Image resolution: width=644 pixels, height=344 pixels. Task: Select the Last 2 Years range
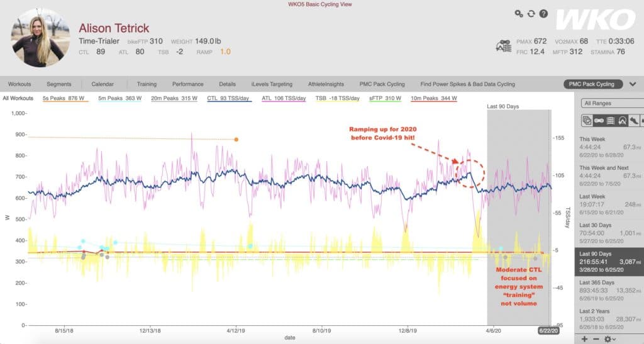[x=609, y=319]
